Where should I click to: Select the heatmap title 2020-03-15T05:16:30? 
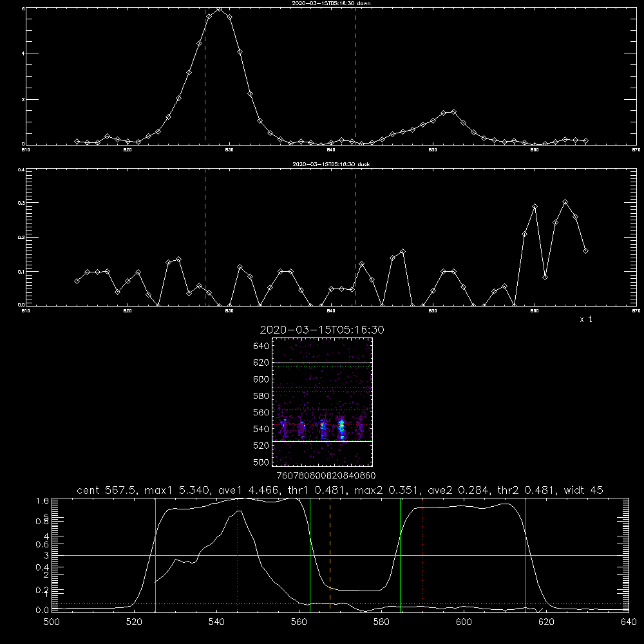click(x=322, y=330)
